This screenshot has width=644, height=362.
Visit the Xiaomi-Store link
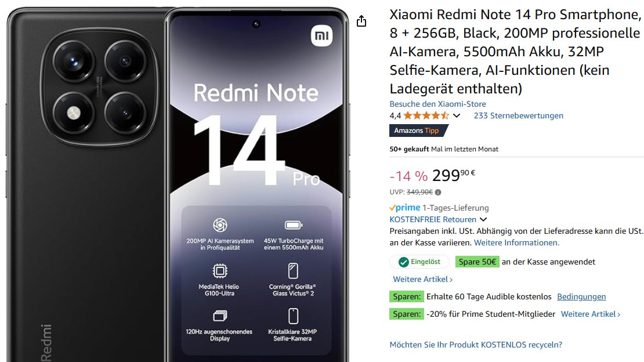pyautogui.click(x=438, y=104)
